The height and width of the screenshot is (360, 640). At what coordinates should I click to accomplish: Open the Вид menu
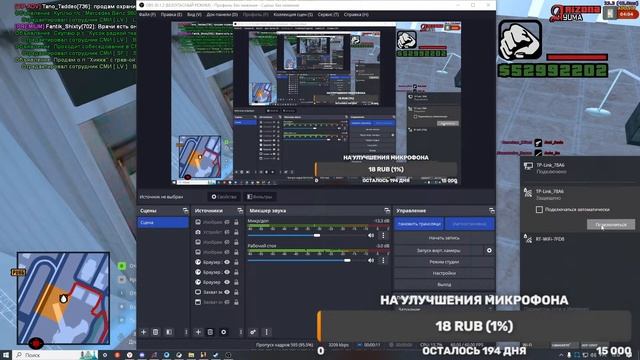pyautogui.click(x=194, y=14)
